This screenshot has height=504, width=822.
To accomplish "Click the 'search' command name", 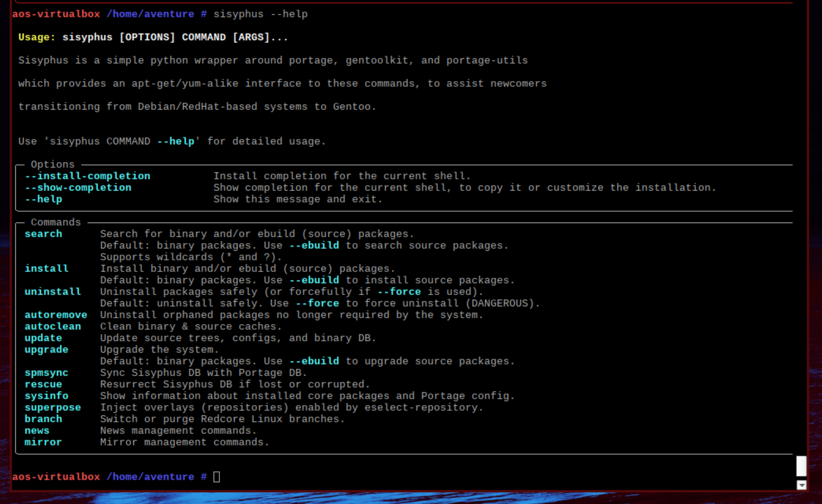I will tap(43, 234).
